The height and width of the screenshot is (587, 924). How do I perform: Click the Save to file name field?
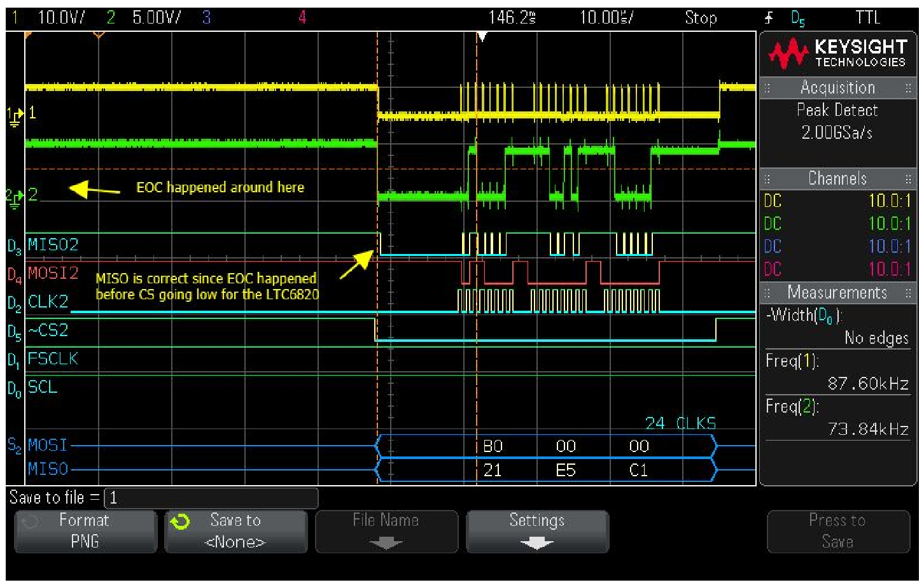tap(211, 498)
